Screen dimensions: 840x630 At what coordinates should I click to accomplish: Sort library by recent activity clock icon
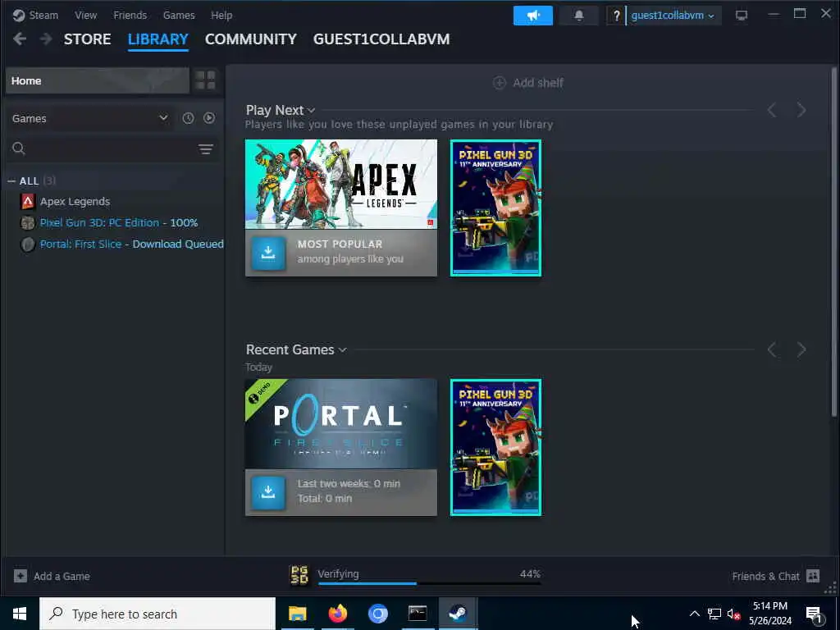click(x=188, y=118)
